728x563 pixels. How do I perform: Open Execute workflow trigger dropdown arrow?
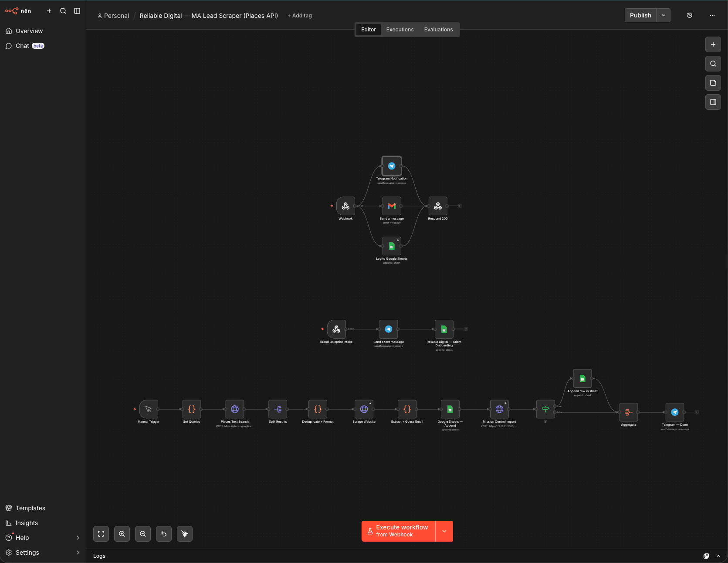click(x=444, y=531)
